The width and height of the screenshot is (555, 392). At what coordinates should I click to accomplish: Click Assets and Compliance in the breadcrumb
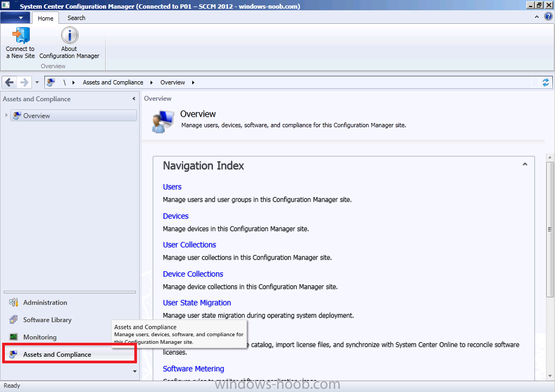click(113, 82)
